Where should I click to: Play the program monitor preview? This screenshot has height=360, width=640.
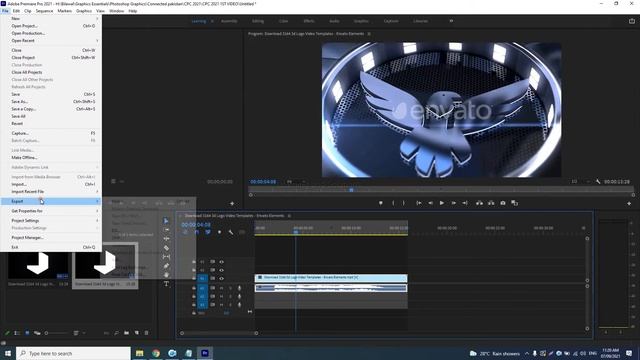(442, 203)
